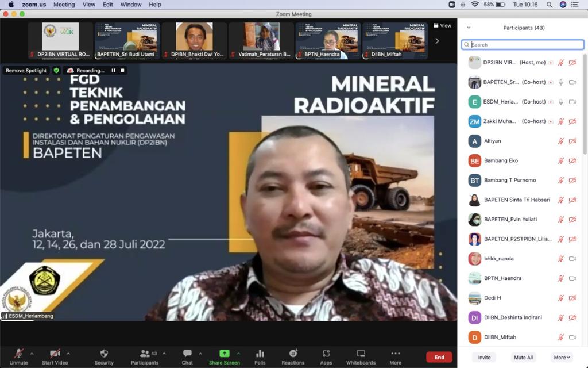Viewport: 588px width, 368px height.
Task: Open macOS Wi-Fi status icon
Action: [475, 5]
